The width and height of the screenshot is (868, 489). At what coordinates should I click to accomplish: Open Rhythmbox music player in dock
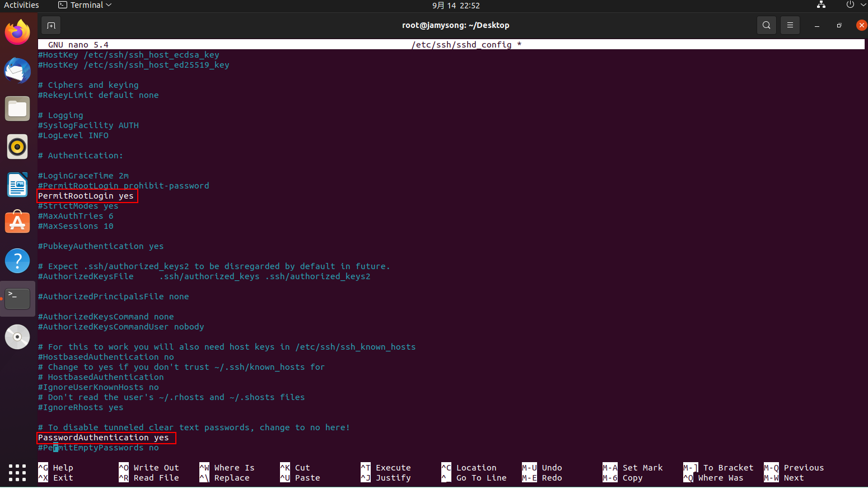17,147
